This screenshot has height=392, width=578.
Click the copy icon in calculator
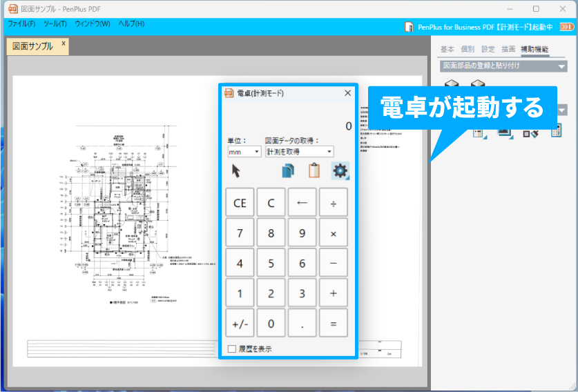coord(289,170)
